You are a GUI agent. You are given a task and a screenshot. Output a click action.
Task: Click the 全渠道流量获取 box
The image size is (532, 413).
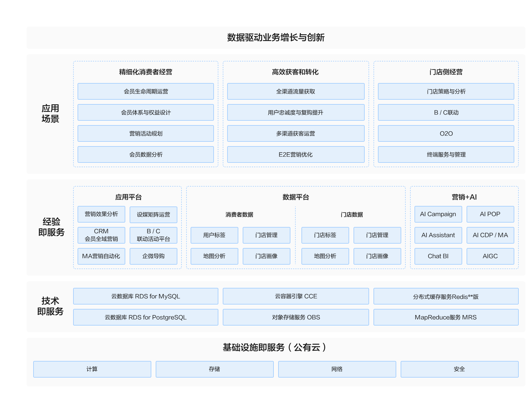pos(296,91)
